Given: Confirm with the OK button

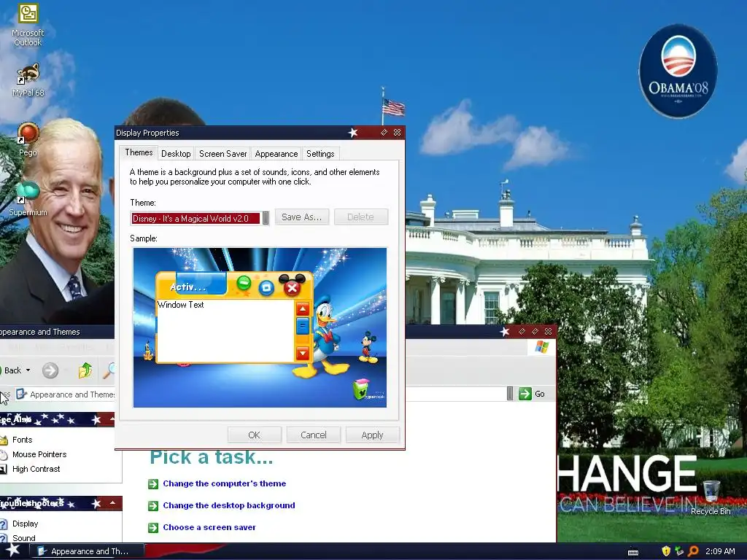Looking at the screenshot, I should pos(255,435).
